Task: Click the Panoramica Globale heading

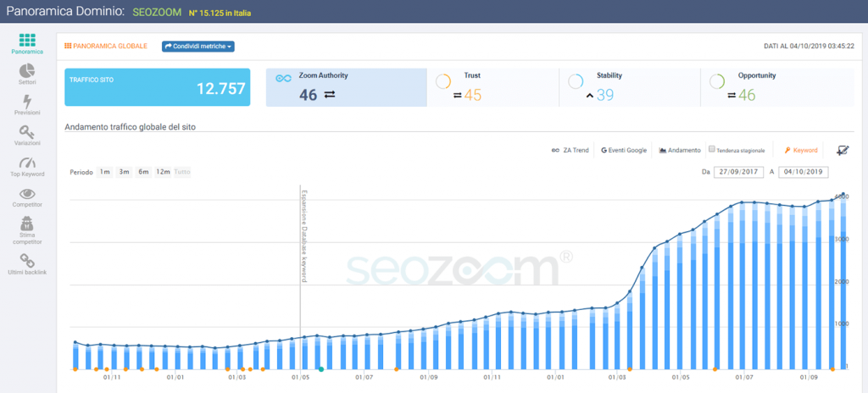Action: click(106, 47)
